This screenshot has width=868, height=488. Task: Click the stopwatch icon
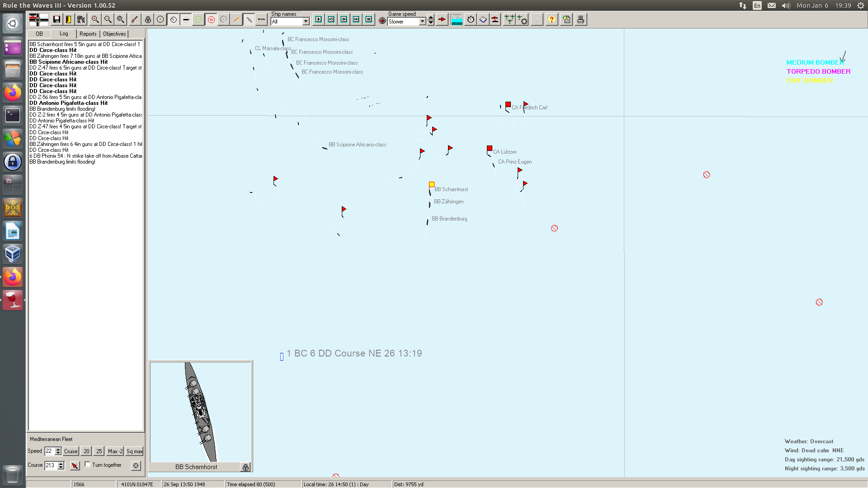[x=471, y=19]
